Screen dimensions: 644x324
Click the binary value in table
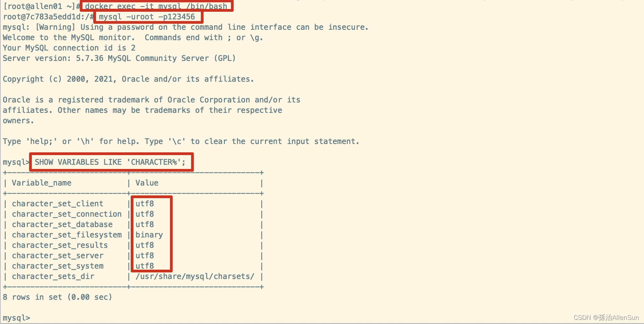[149, 235]
